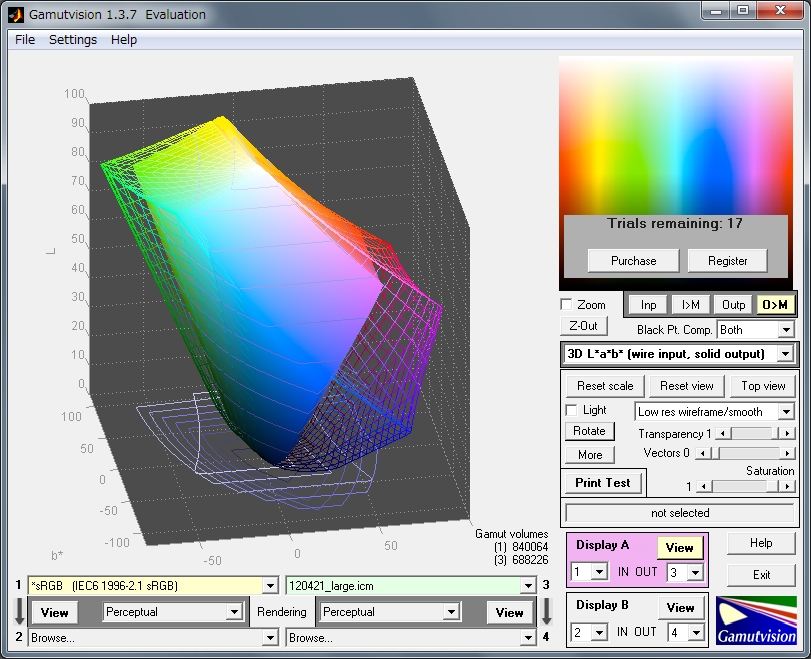Click the down arrow beside profile 1
The height and width of the screenshot is (659, 811).
point(18,610)
